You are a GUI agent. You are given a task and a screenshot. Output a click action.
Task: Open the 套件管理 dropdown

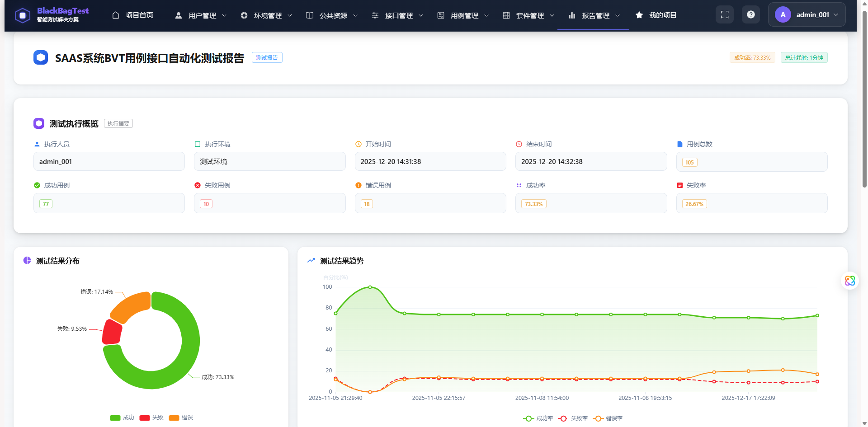point(530,15)
